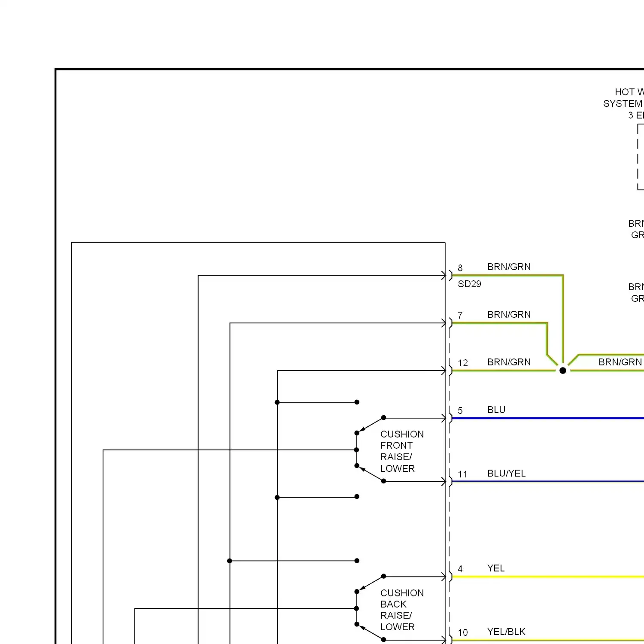Click the BLU/YEL wire color label
Image resolution: width=644 pixels, height=644 pixels.
tap(506, 474)
